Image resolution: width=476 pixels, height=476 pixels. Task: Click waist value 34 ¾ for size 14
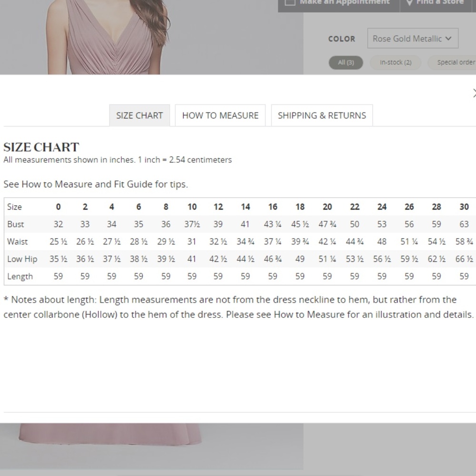pos(245,242)
